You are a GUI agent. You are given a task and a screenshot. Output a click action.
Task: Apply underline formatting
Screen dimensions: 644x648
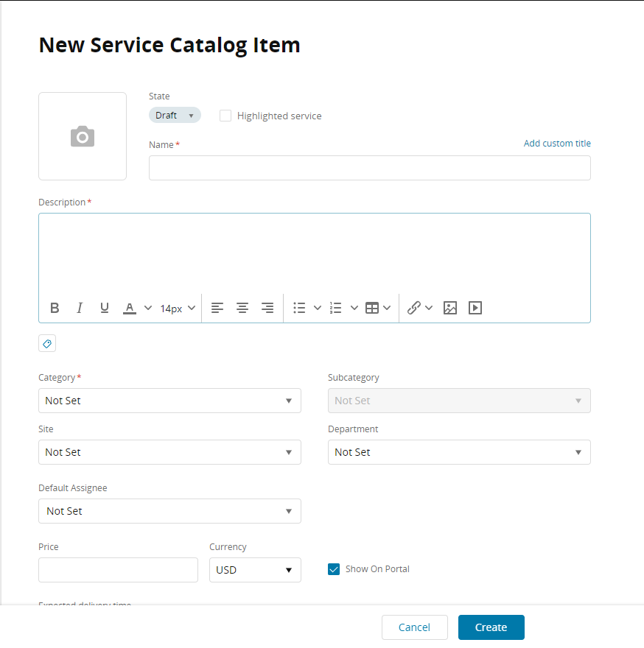coord(105,308)
